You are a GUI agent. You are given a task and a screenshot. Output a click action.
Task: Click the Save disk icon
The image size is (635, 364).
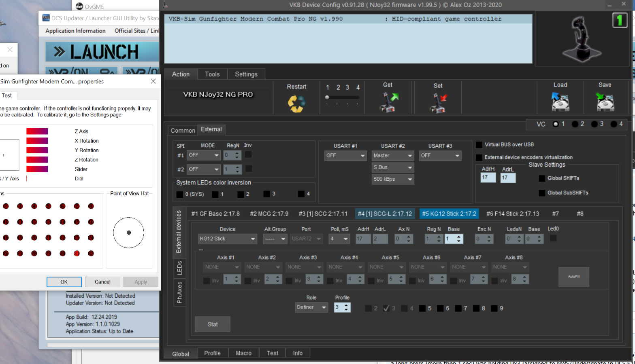605,102
